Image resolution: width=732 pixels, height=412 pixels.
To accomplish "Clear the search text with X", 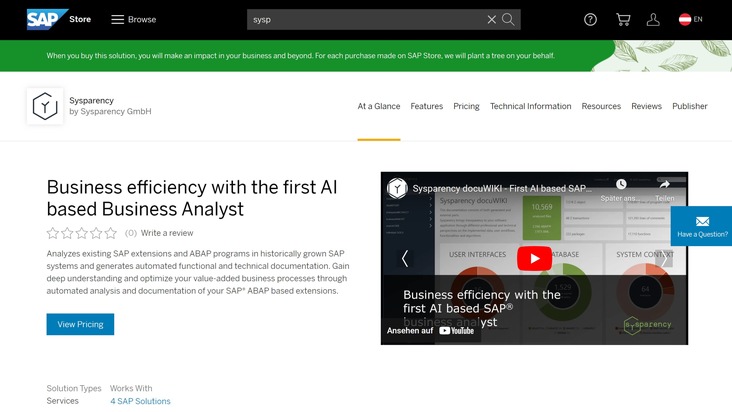I will pos(492,20).
